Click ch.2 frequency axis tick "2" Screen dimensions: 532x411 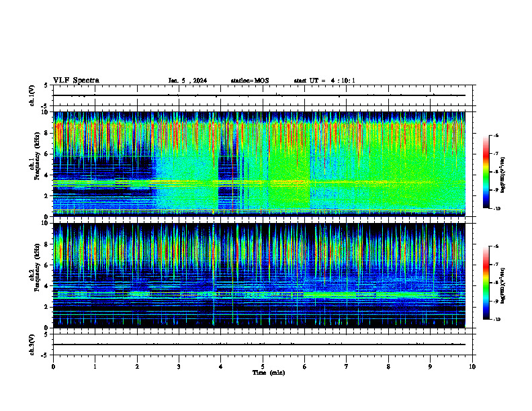tap(46, 307)
